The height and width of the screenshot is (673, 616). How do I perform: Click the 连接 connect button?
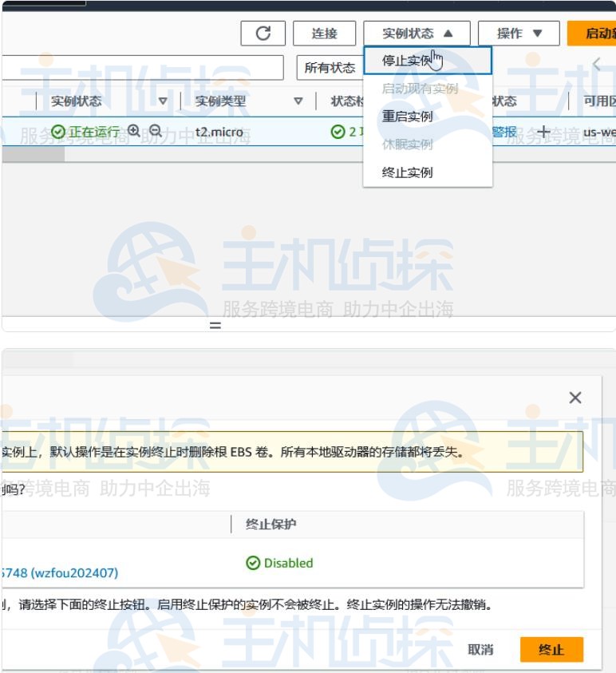(324, 33)
